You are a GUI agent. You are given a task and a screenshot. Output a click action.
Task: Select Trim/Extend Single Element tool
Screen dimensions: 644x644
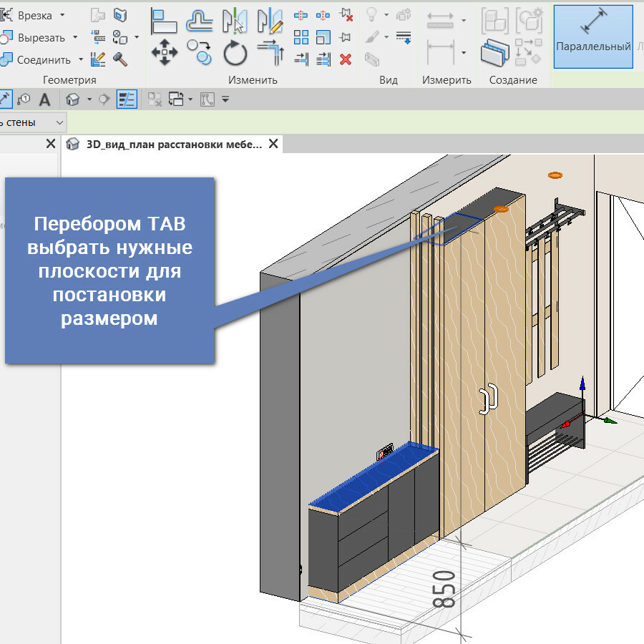pos(301,59)
